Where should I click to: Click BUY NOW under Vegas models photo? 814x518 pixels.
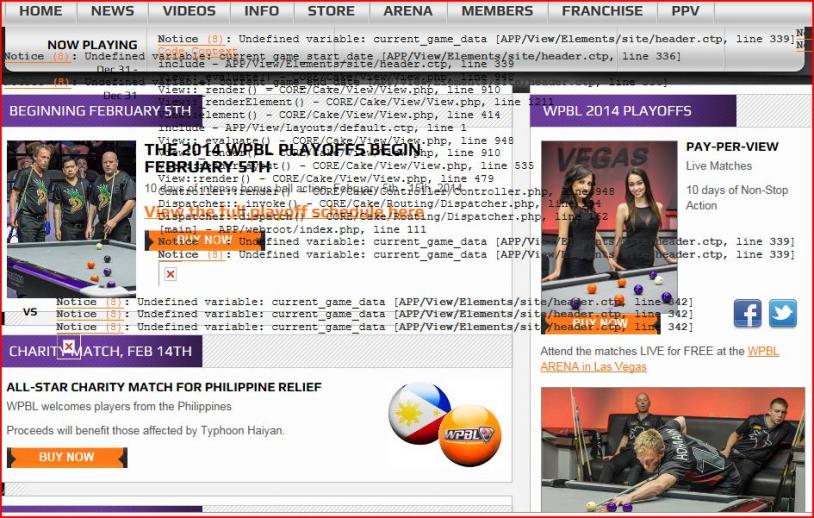(601, 323)
